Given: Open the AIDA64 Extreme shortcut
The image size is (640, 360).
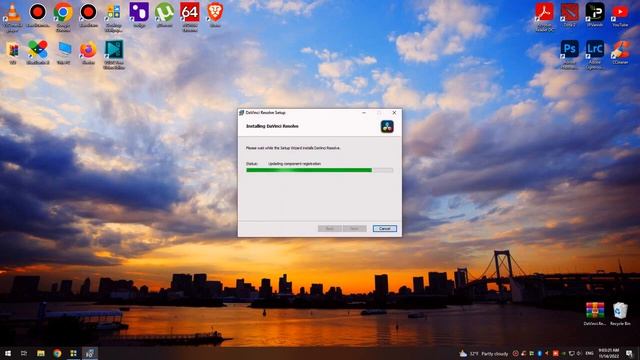Looking at the screenshot, I should click(190, 16).
